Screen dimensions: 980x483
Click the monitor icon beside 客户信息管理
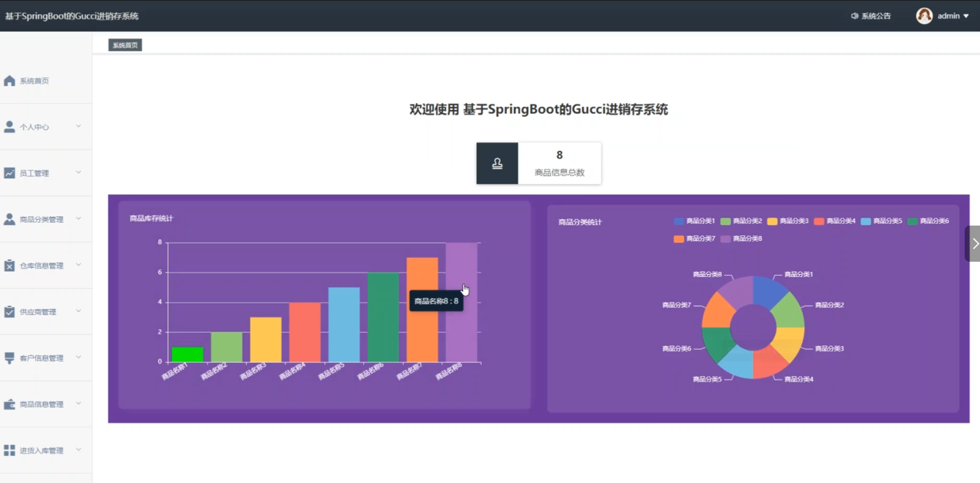[x=9, y=358]
